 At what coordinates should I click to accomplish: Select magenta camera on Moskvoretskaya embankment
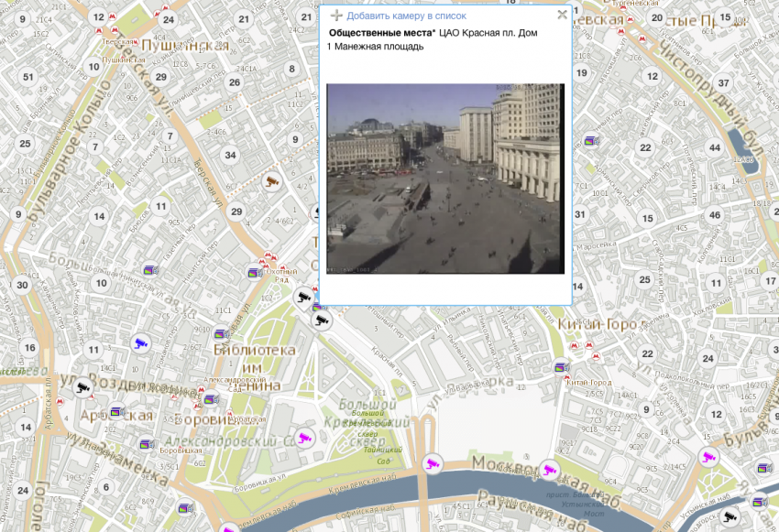pyautogui.click(x=550, y=470)
